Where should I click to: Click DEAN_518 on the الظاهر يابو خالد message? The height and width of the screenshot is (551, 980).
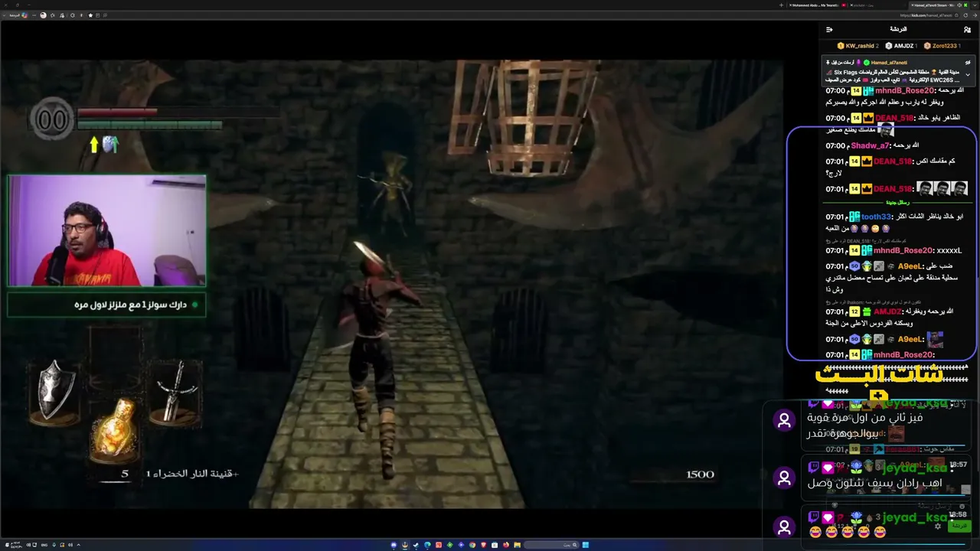coord(894,119)
